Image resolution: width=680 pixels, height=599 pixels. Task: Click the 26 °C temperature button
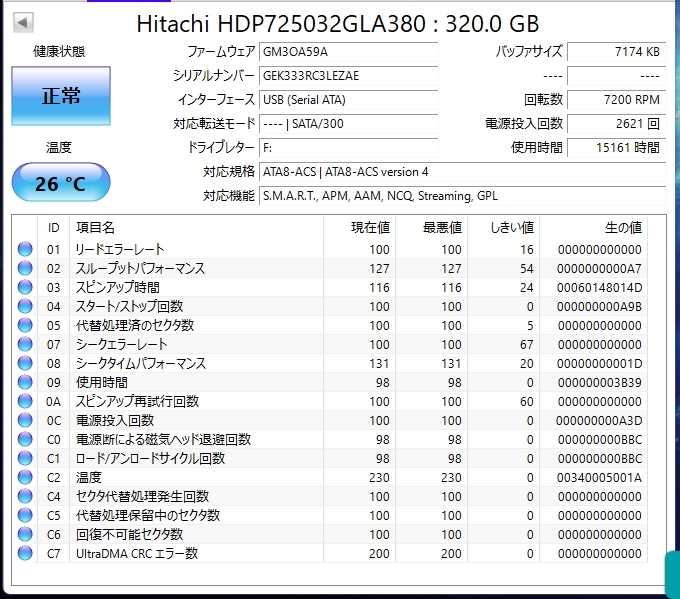pos(60,183)
